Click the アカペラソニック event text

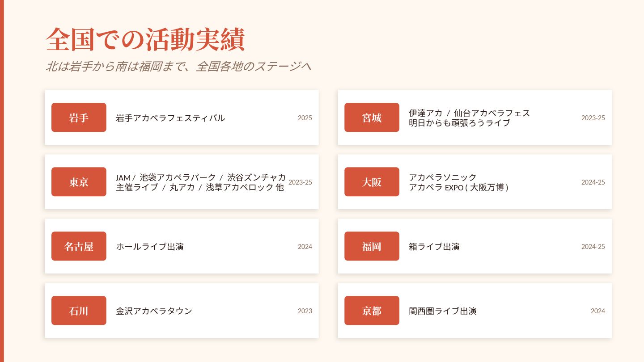click(443, 177)
